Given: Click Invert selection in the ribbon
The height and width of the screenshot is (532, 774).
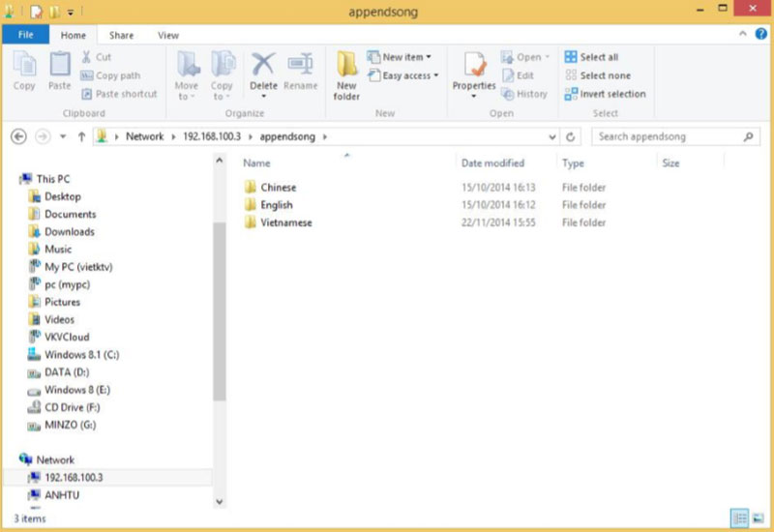Looking at the screenshot, I should coord(606,94).
